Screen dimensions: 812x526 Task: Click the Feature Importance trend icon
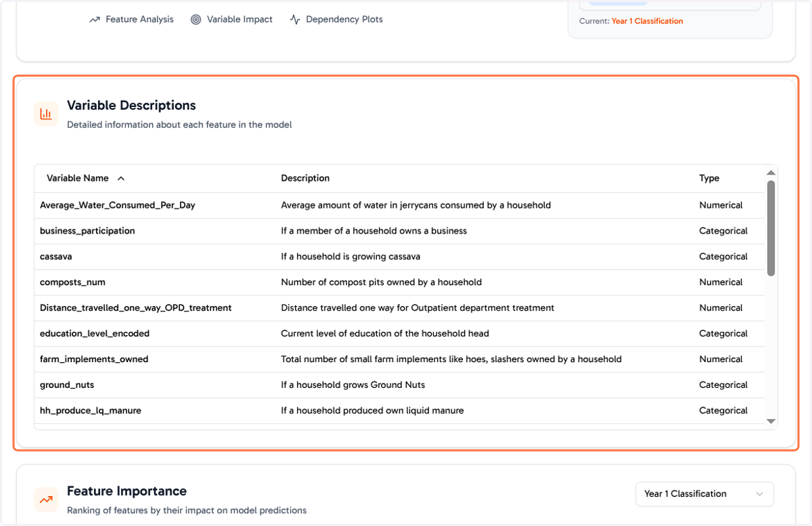46,500
